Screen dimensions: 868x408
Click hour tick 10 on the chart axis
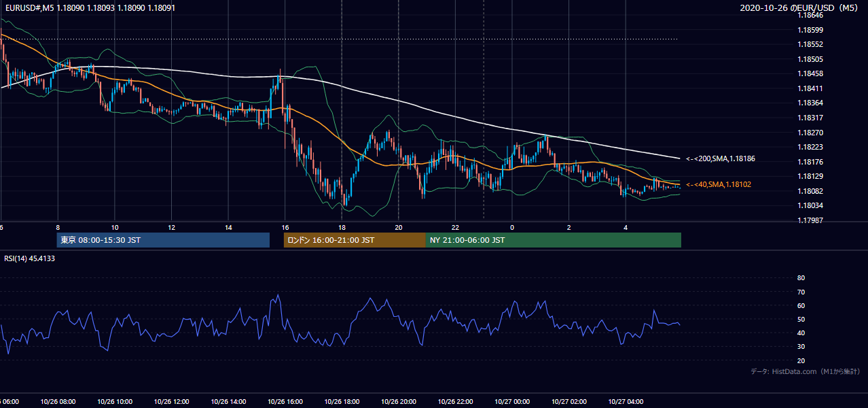tap(115, 228)
